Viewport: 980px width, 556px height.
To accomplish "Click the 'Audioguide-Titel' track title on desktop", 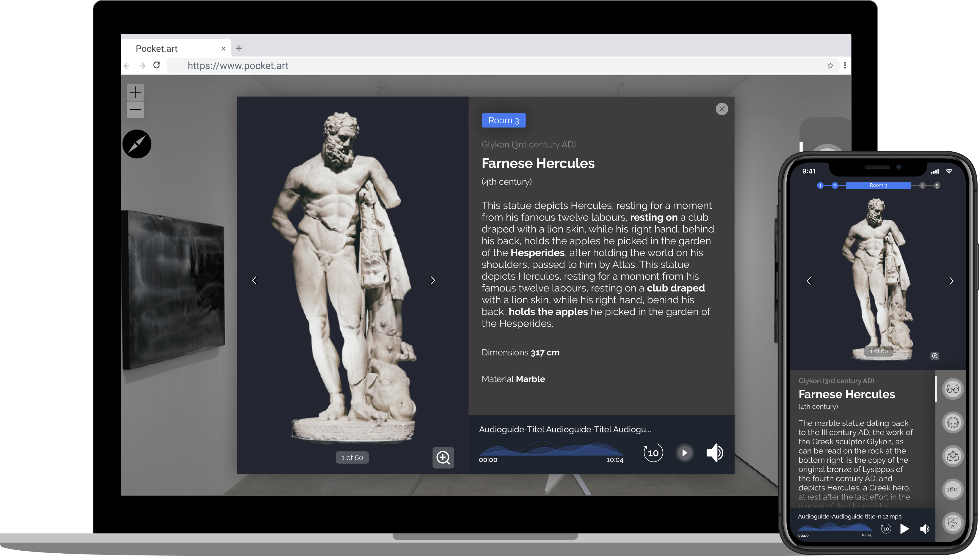I will (x=565, y=429).
